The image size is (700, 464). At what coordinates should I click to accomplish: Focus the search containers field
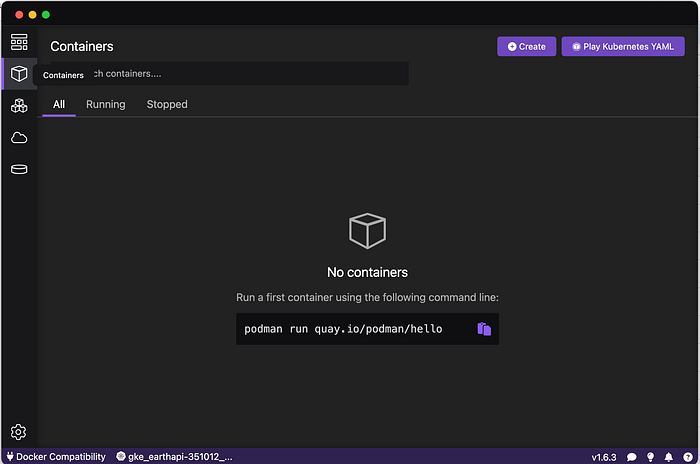229,74
